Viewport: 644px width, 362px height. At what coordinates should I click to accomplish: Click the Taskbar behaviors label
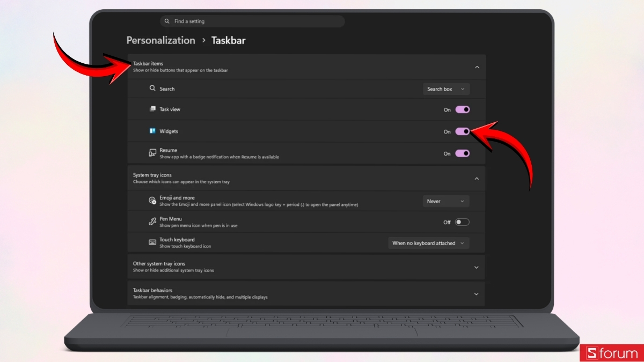tap(153, 290)
